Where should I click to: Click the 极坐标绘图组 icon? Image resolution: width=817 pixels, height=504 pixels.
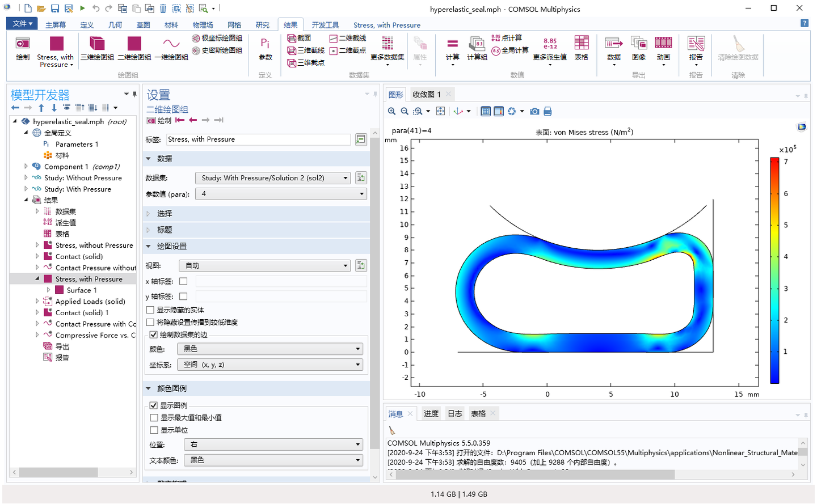[195, 38]
